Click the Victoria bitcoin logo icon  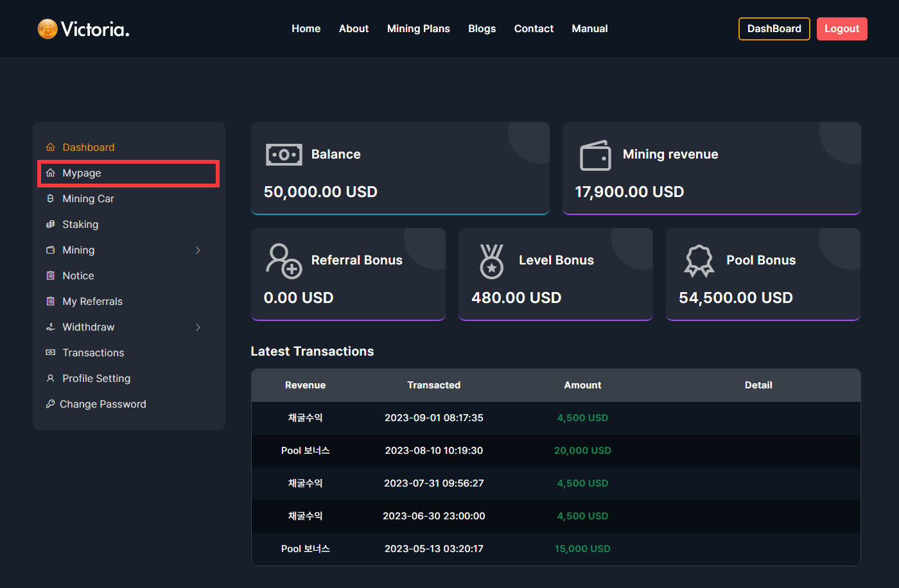pyautogui.click(x=48, y=29)
